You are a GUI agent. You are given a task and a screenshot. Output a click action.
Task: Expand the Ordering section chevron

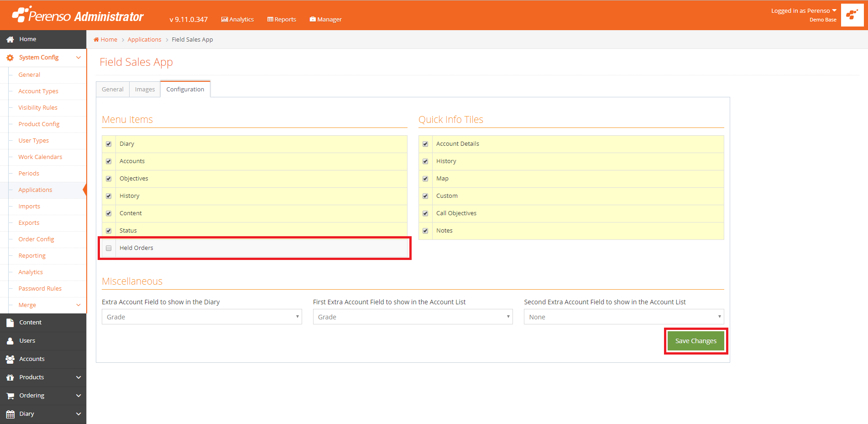coord(78,396)
